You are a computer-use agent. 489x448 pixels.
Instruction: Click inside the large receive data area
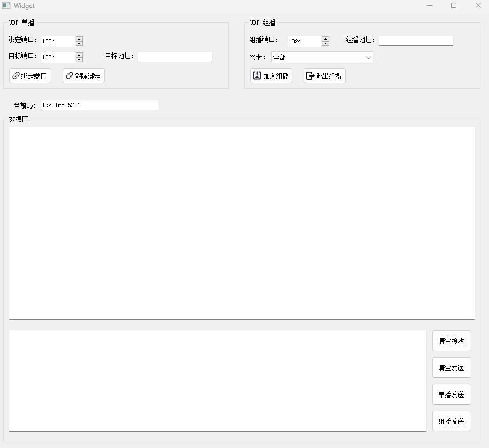242,223
